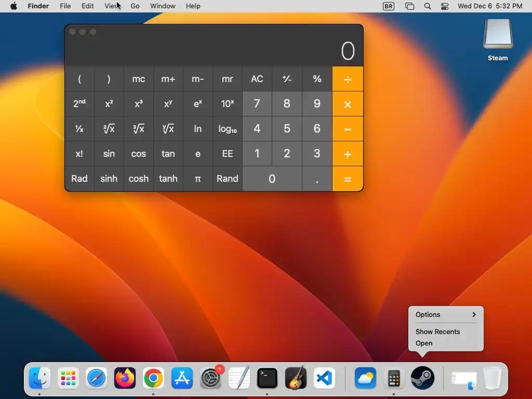
Task: Click the Steam dock icon
Action: [x=422, y=378]
